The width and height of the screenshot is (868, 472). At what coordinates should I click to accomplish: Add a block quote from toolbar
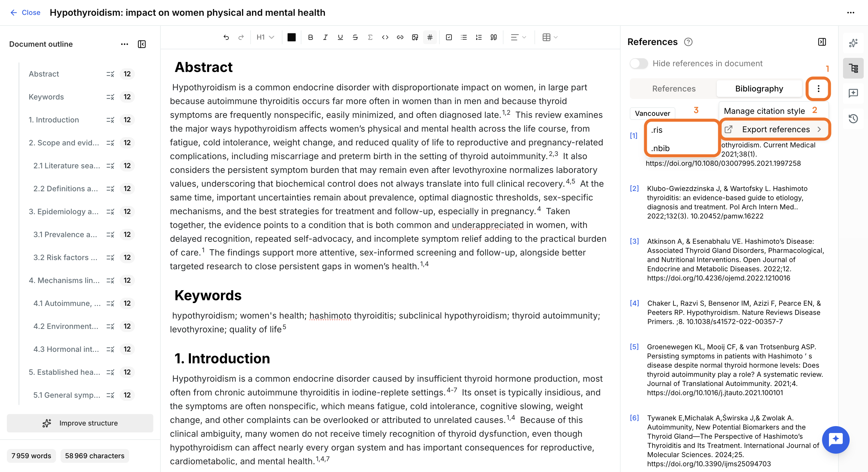493,37
